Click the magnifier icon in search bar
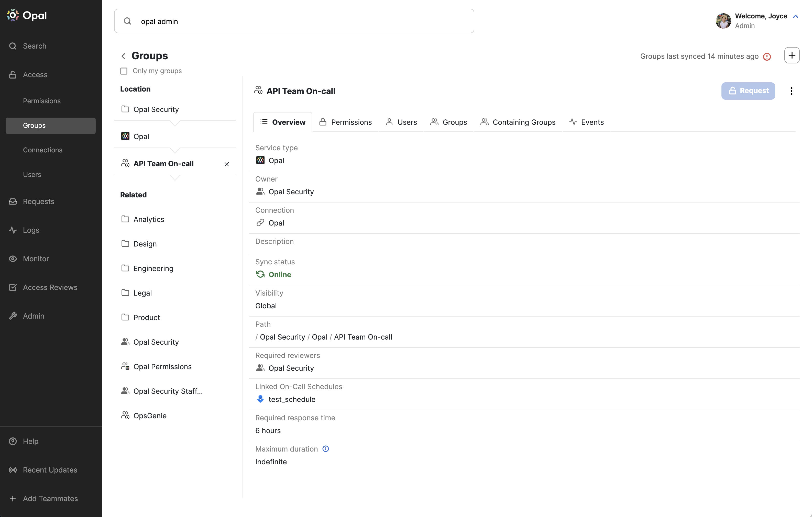Image resolution: width=812 pixels, height=517 pixels. click(x=127, y=21)
